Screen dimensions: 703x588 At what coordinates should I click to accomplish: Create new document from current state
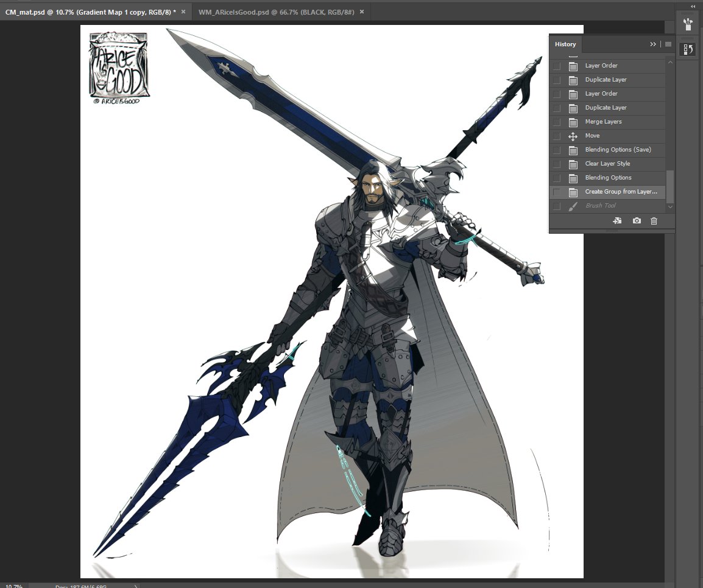[617, 221]
